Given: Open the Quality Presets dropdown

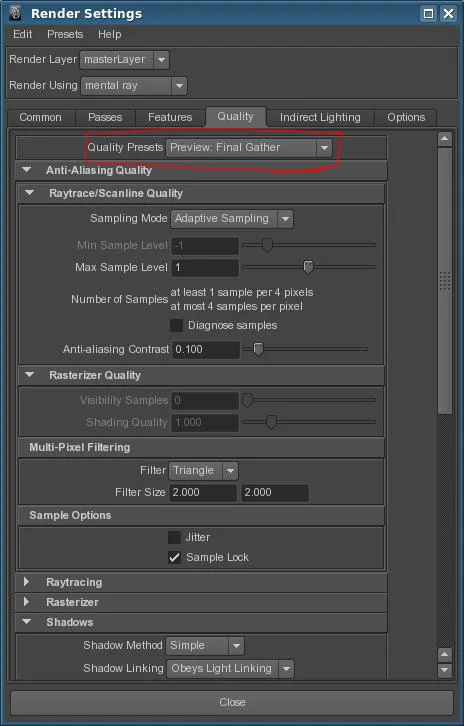Looking at the screenshot, I should coord(249,148).
